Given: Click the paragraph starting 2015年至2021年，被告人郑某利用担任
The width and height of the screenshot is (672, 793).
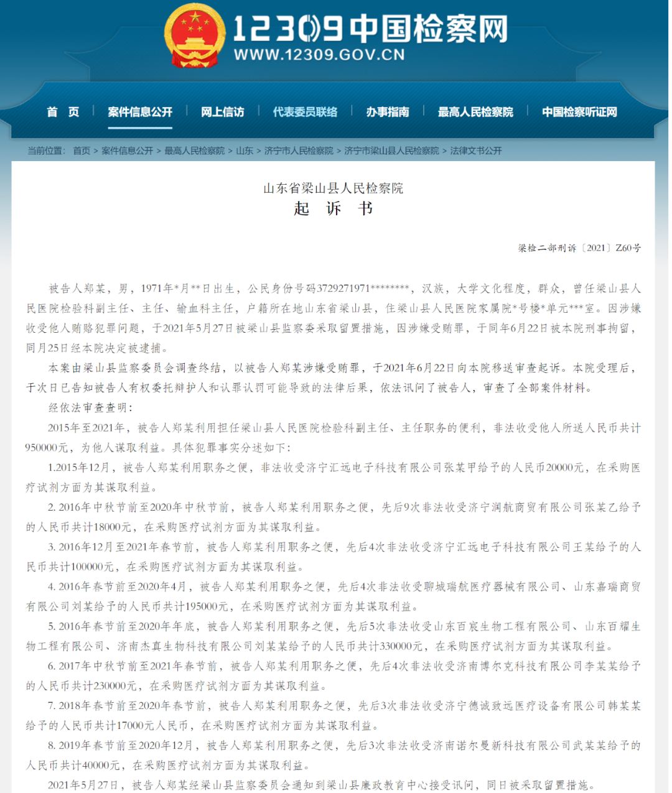Looking at the screenshot, I should tap(333, 437).
